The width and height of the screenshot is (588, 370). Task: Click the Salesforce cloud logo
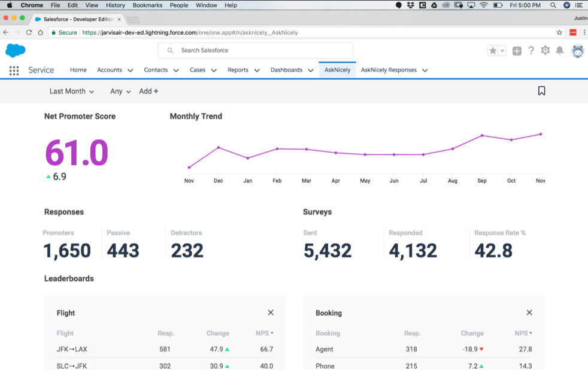[x=15, y=50]
